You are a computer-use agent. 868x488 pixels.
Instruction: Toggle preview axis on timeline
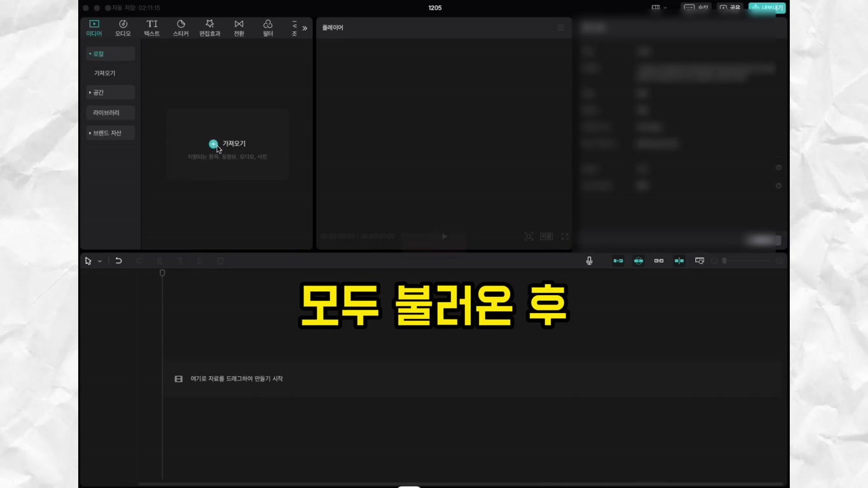click(x=679, y=261)
